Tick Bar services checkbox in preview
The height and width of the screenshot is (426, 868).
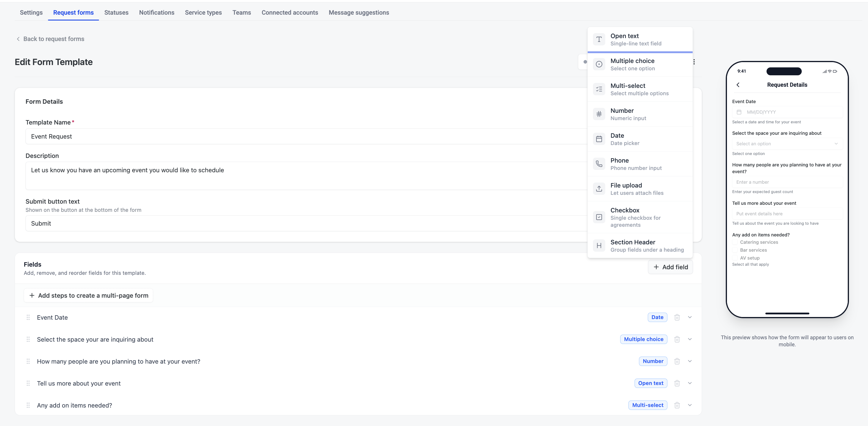735,250
